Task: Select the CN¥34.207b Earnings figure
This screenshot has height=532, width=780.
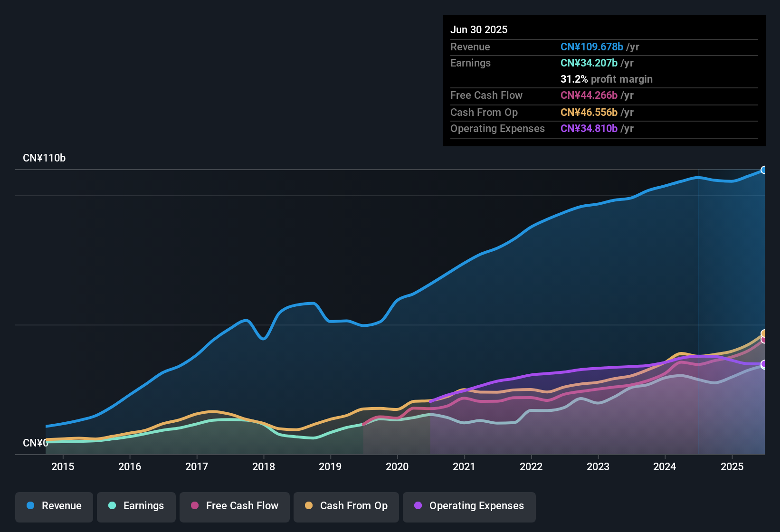Action: pyautogui.click(x=588, y=63)
